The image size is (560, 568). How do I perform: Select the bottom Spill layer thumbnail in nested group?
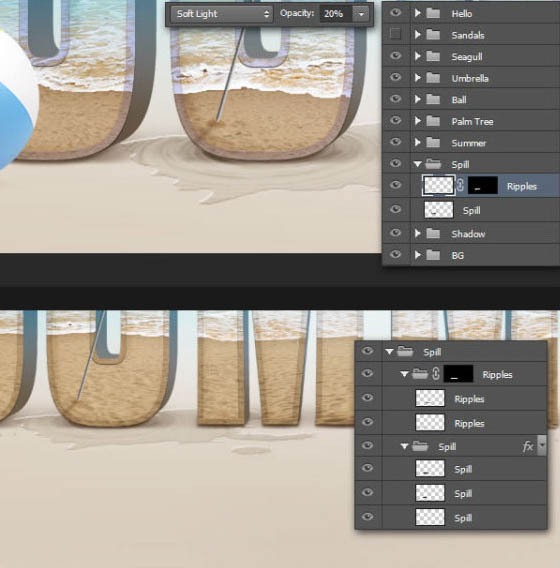click(x=430, y=517)
